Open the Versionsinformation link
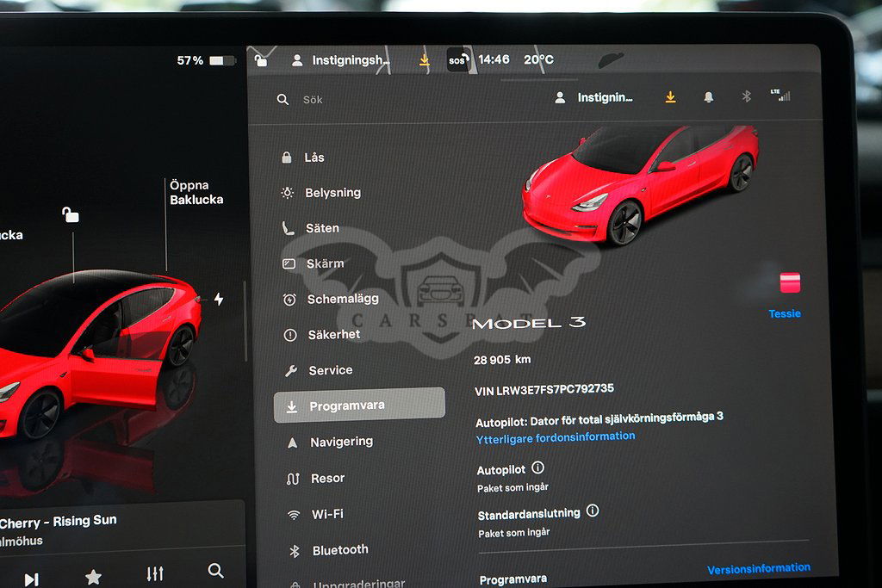Viewport: 882px width, 588px height. (758, 569)
